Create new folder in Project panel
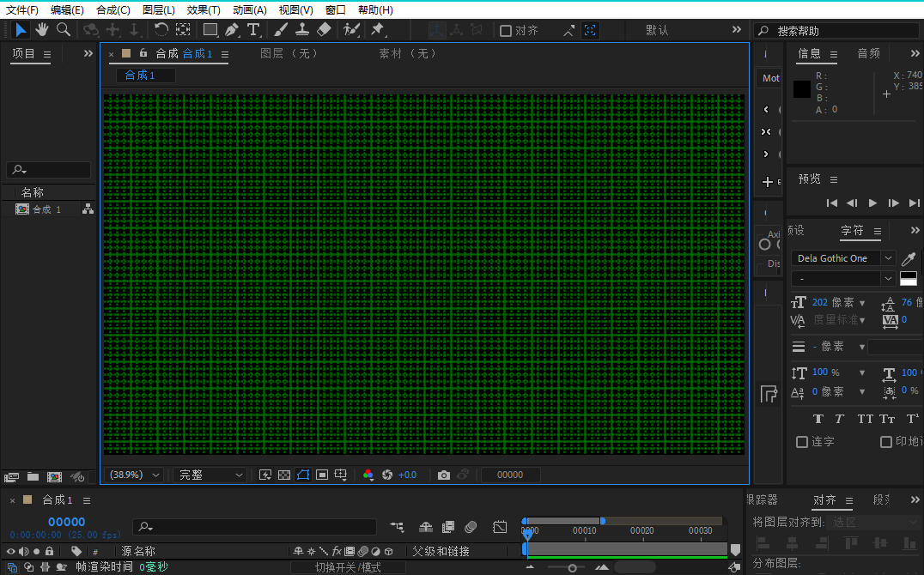The image size is (924, 575). tap(33, 476)
